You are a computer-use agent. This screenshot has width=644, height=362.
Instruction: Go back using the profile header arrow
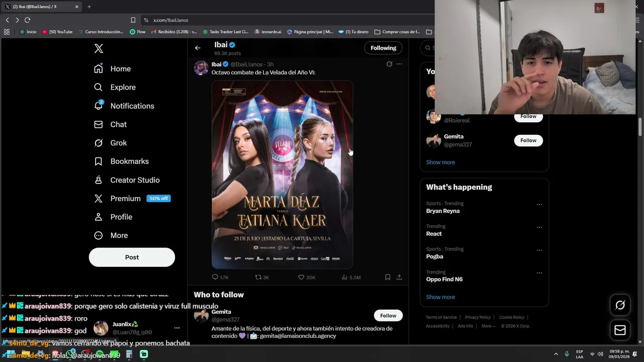click(x=198, y=48)
